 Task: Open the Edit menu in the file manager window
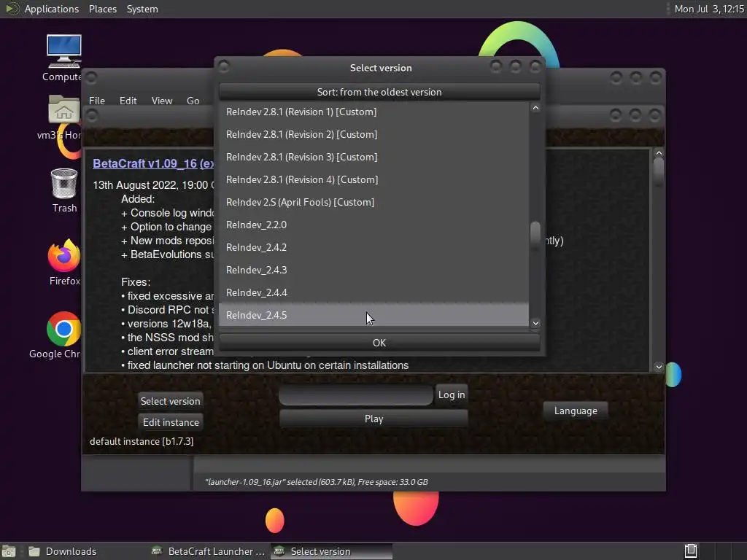128,101
